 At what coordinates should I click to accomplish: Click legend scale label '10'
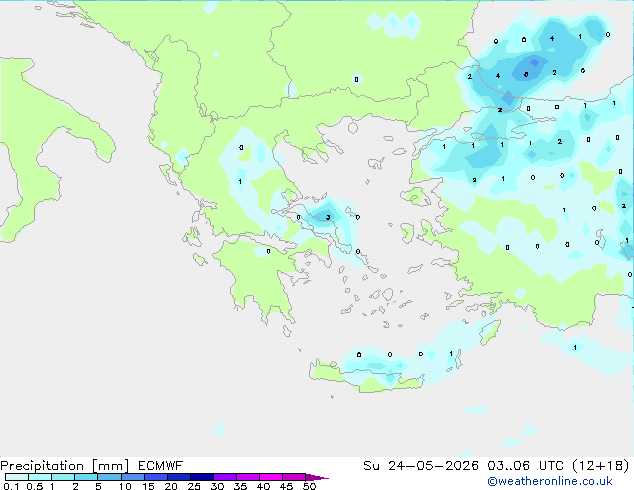click(x=125, y=486)
